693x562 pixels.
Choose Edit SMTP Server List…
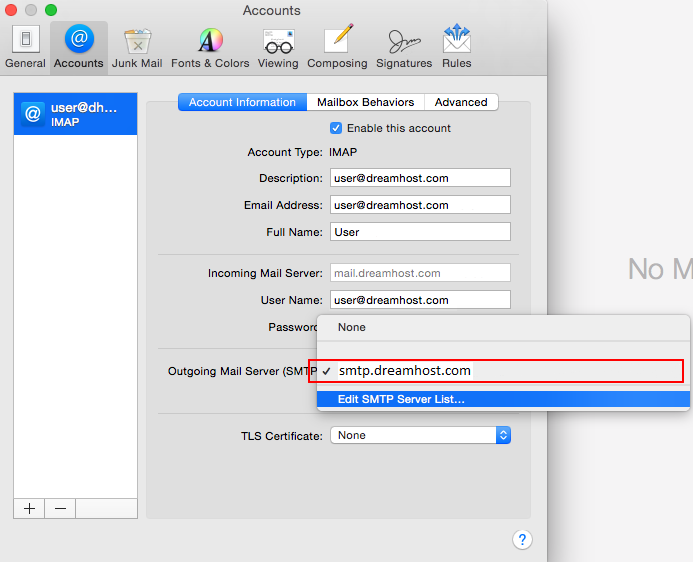(503, 399)
